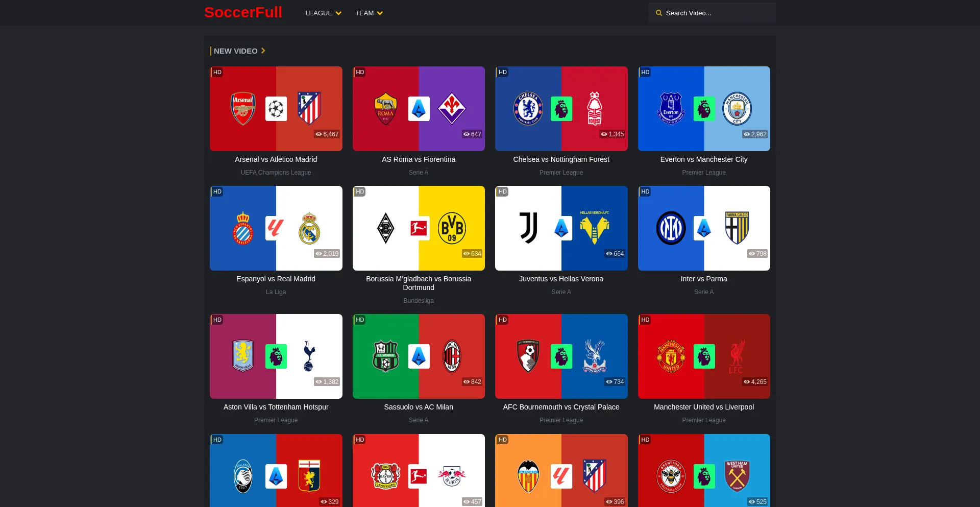Click the Juventus crest
This screenshot has width=980, height=507.
click(x=528, y=228)
